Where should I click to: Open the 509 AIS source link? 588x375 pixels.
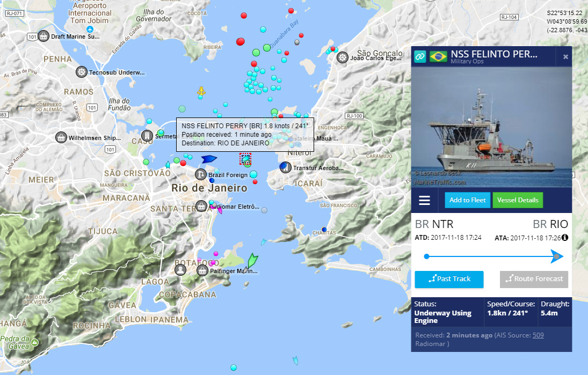point(538,335)
